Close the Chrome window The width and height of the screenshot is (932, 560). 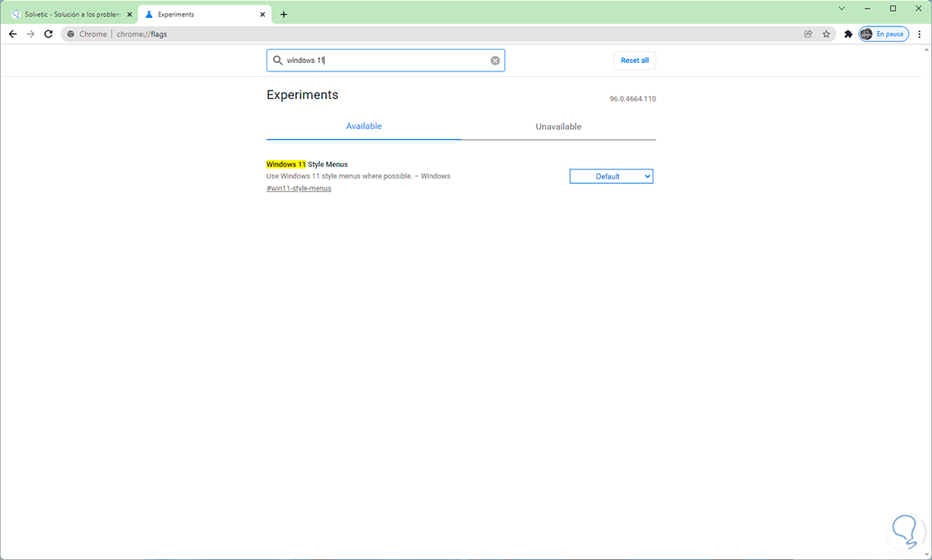tap(917, 8)
